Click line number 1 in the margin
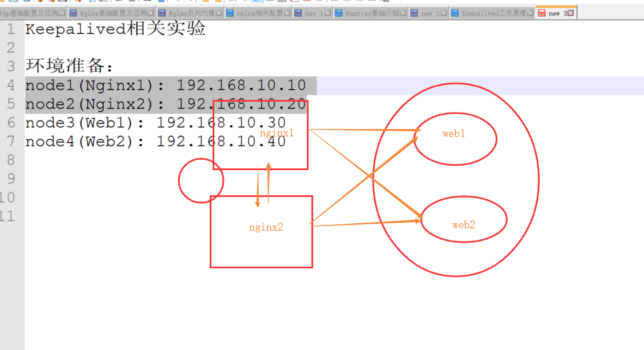 point(11,29)
